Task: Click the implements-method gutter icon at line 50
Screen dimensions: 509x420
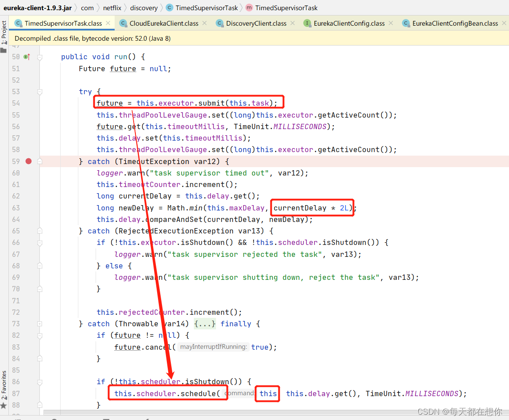Action: pos(27,57)
